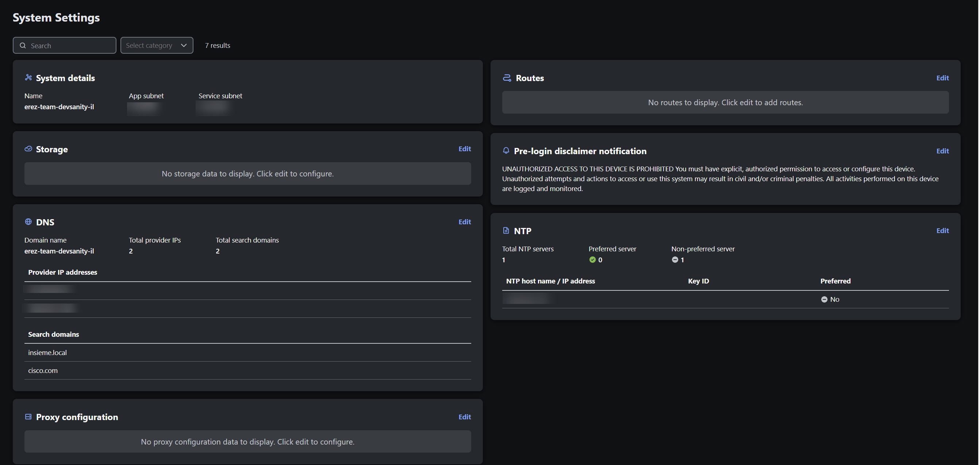The image size is (980, 465).
Task: Click the DNS Domain name value
Action: [59, 251]
